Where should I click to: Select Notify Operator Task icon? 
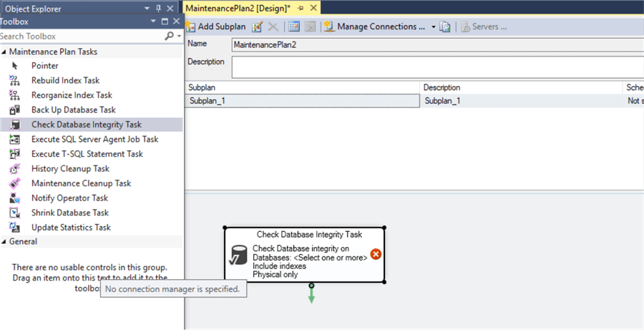pos(14,198)
